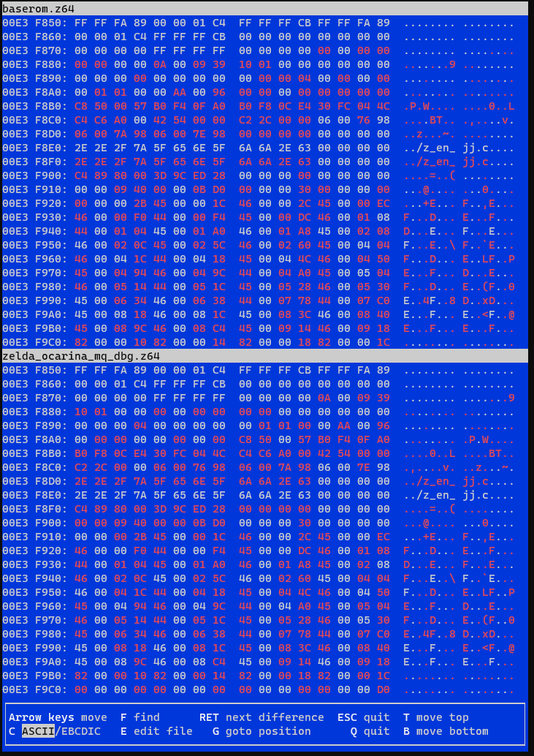Click address 00E3 F850 in zelda pane
This screenshot has height=756, width=534.
click(34, 370)
